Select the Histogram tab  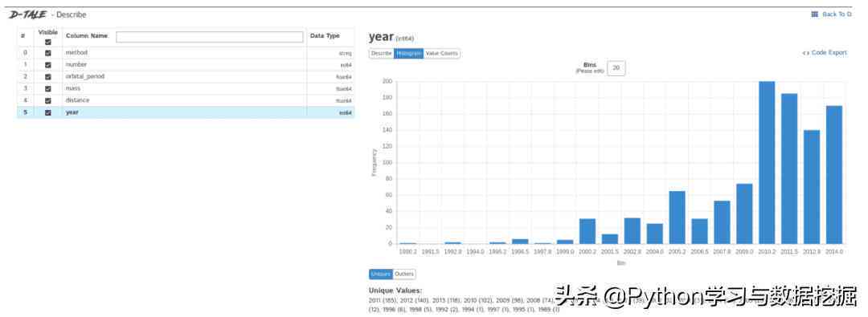tap(408, 54)
